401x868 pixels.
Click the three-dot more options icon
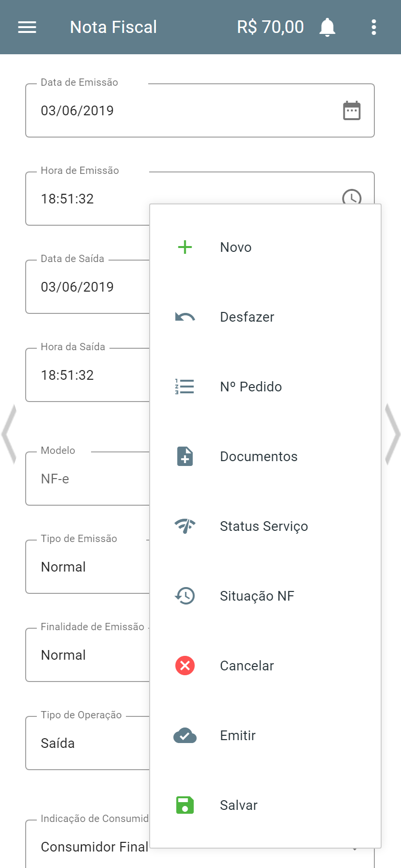pos(373,27)
